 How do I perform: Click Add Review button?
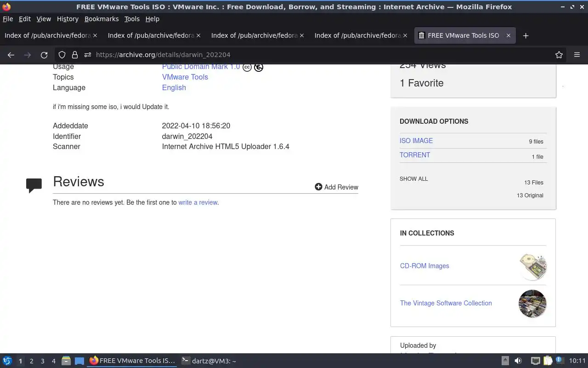(x=337, y=187)
